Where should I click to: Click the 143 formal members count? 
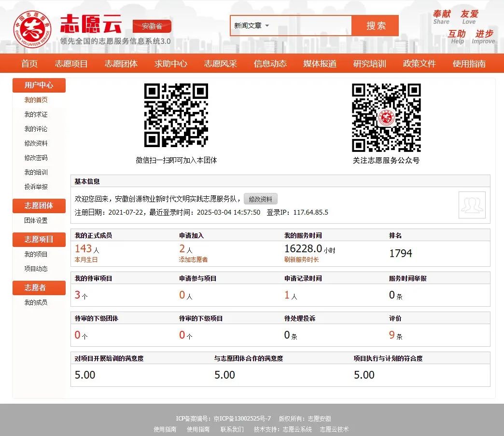pyautogui.click(x=83, y=248)
